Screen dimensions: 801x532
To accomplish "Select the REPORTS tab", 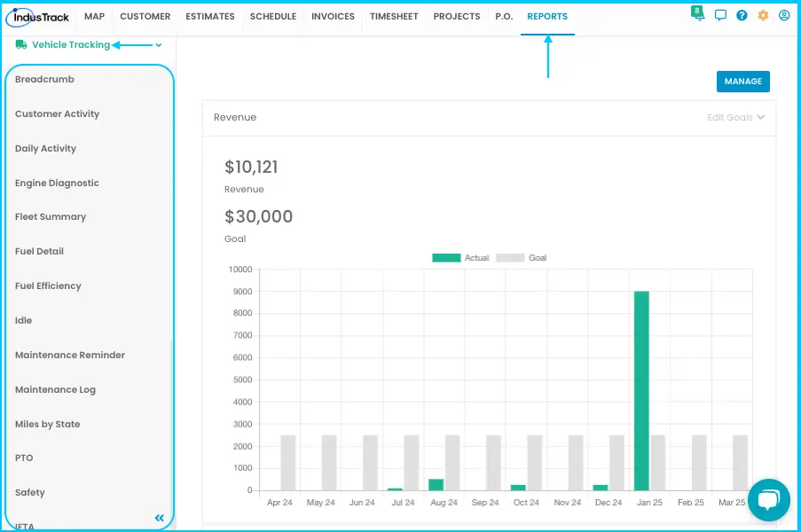I will 547,16.
